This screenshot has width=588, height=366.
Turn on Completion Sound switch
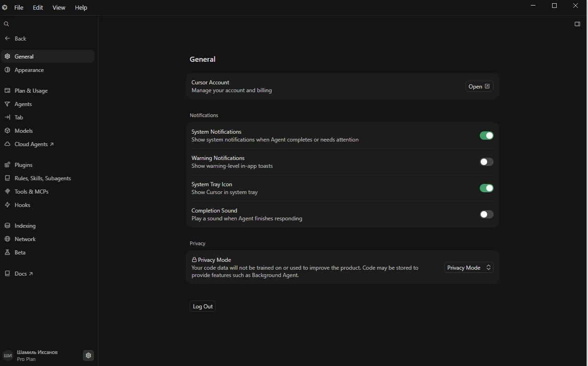(486, 214)
